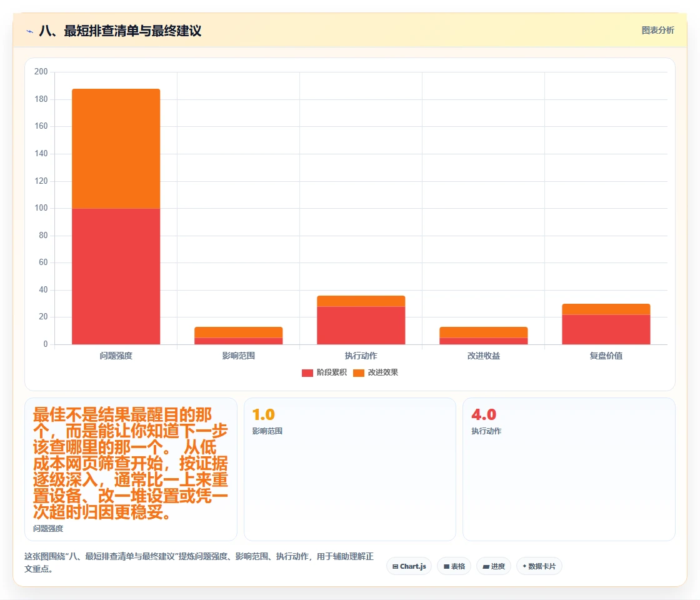Click the 影响范围 caption under 1.0
The image size is (700, 600).
[x=267, y=431]
